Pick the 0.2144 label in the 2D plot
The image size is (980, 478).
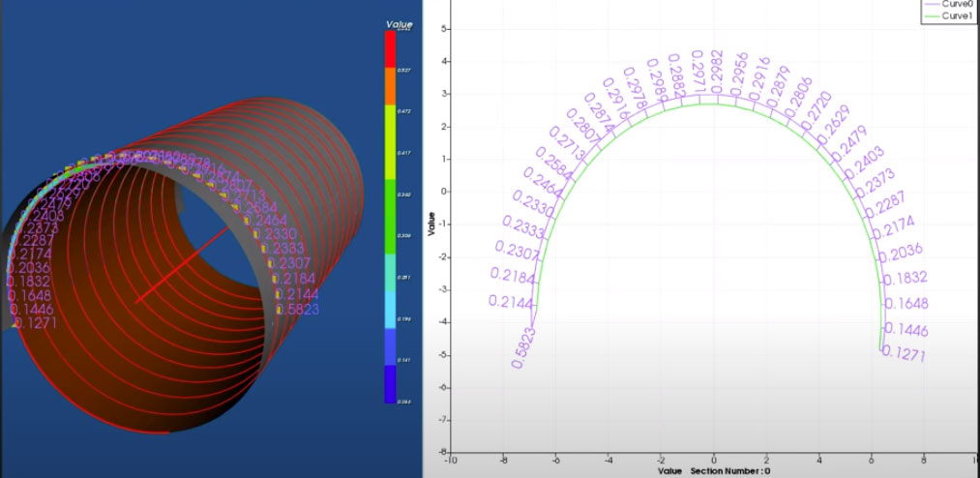point(513,301)
